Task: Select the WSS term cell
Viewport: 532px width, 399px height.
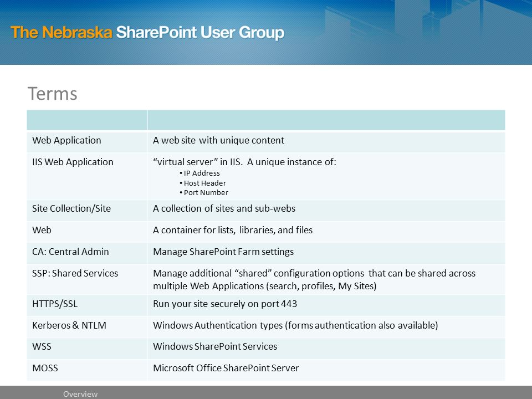Action: (x=87, y=348)
